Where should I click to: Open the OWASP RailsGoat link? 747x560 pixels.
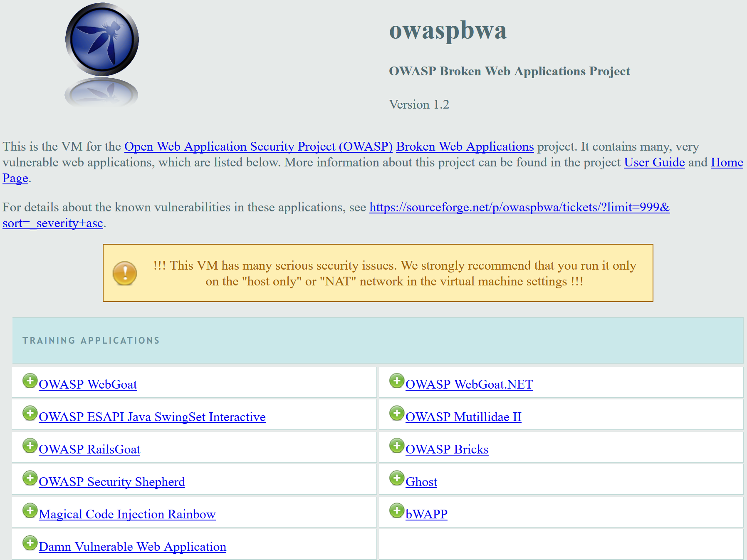89,449
